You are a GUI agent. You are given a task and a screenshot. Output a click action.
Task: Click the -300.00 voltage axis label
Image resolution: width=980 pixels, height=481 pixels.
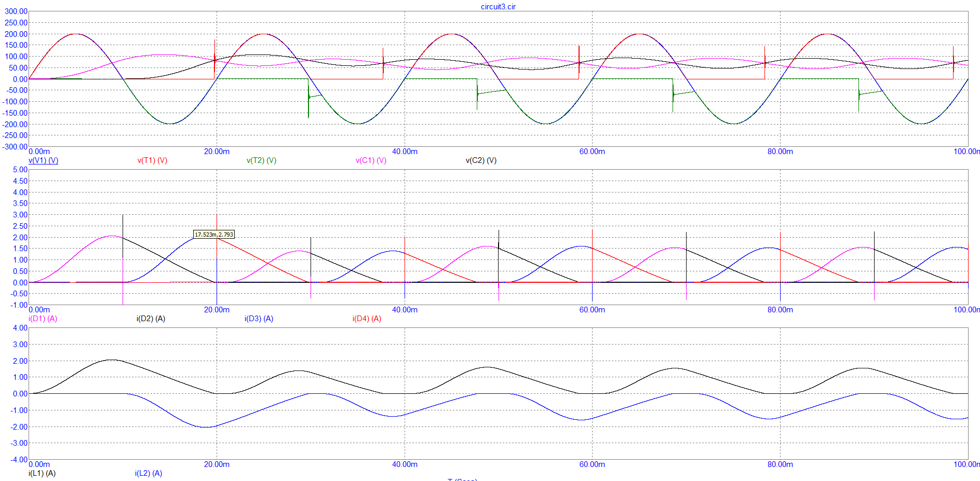pyautogui.click(x=15, y=147)
